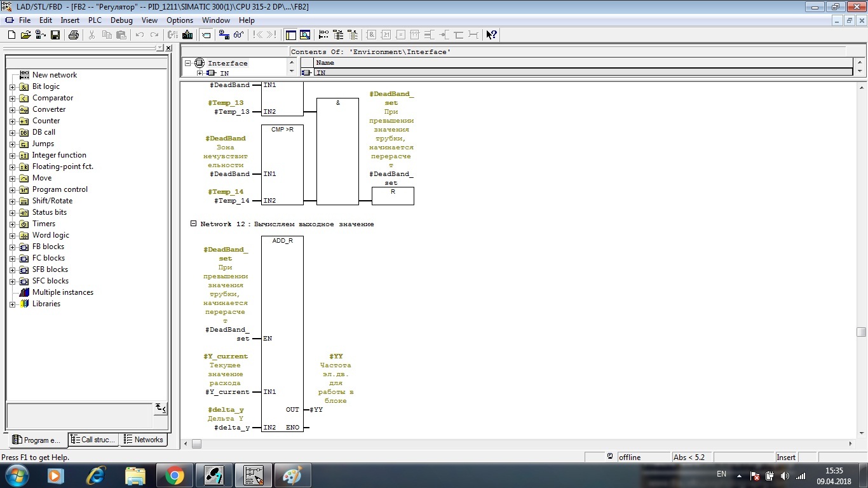The image size is (868, 488).
Task: Click the Redo arrow icon
Action: pyautogui.click(x=154, y=35)
